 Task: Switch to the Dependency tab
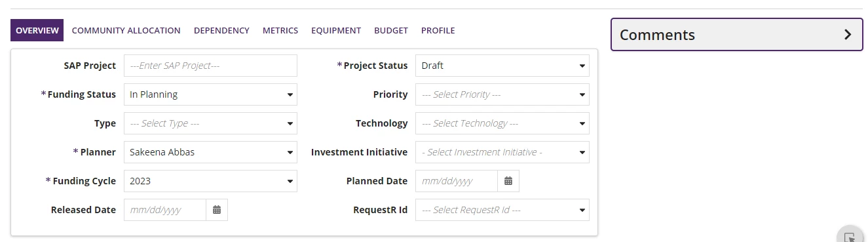(x=221, y=30)
